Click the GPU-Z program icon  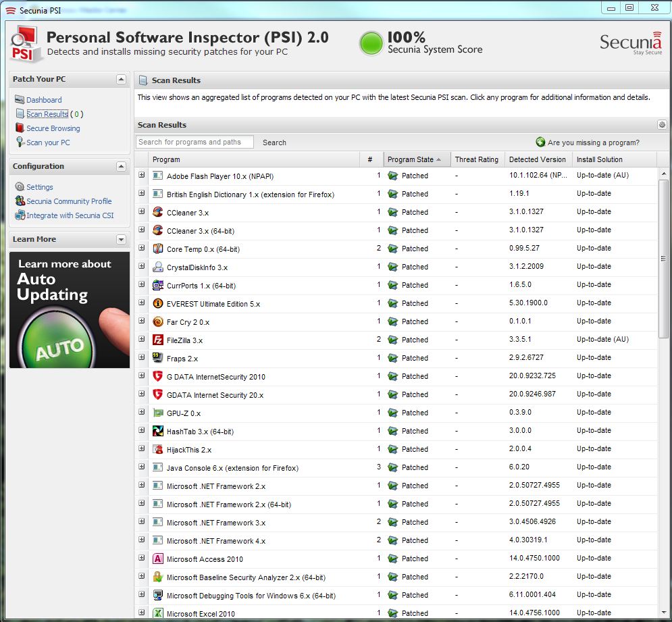coord(158,413)
